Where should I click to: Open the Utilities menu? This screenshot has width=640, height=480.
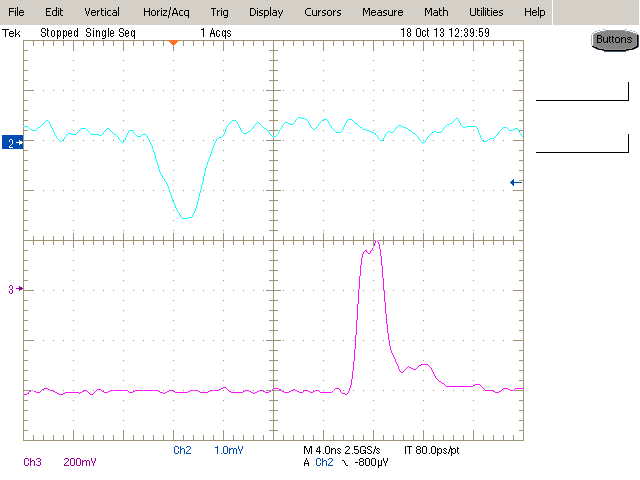[486, 12]
